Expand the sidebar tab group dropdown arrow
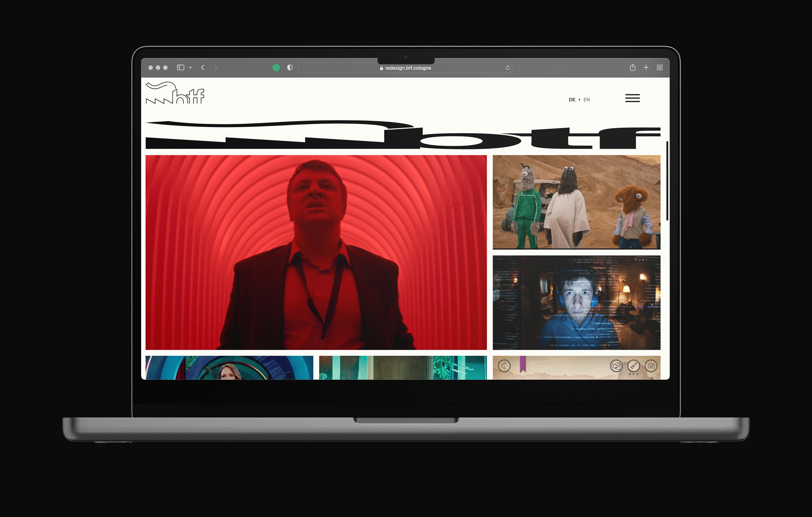The height and width of the screenshot is (517, 812). pos(190,68)
